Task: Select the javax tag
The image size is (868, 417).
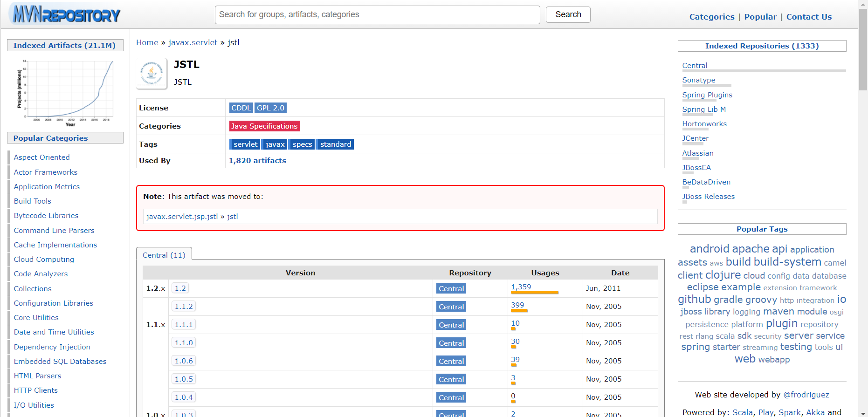Action: [275, 144]
